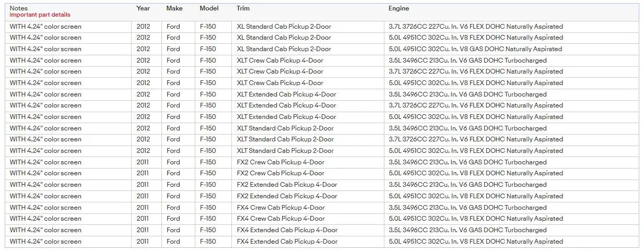
Task: Click 3.7L V6 engine in XL Standard Cab row
Action: coord(476,27)
